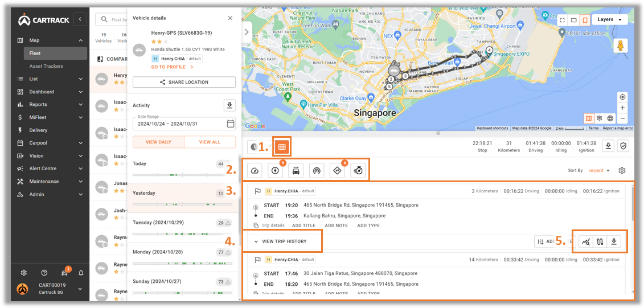The height and width of the screenshot is (308, 644).
Task: Switch to the portrait map layout
Action: click(585, 20)
